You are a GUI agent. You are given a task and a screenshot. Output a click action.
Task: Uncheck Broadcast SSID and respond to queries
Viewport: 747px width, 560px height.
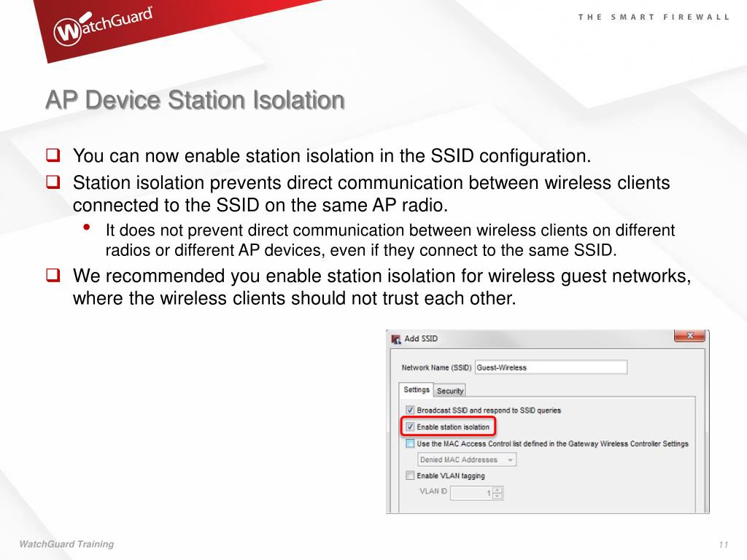(410, 410)
